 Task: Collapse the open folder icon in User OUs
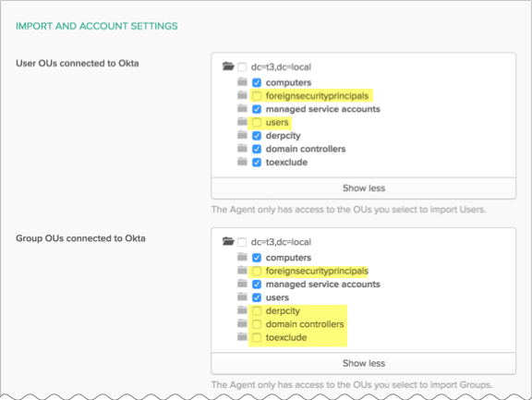click(228, 67)
